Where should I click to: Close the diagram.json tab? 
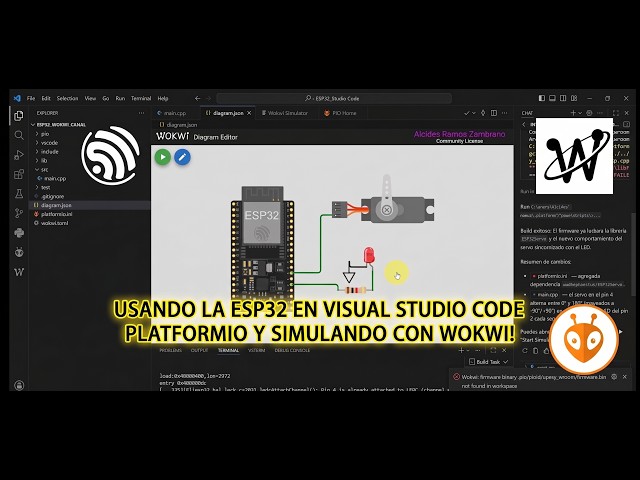249,113
